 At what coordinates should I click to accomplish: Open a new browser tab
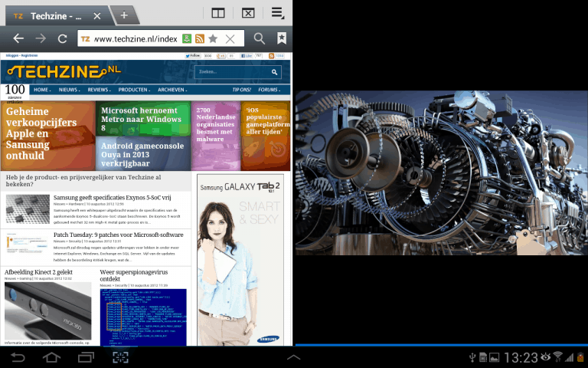click(x=124, y=15)
